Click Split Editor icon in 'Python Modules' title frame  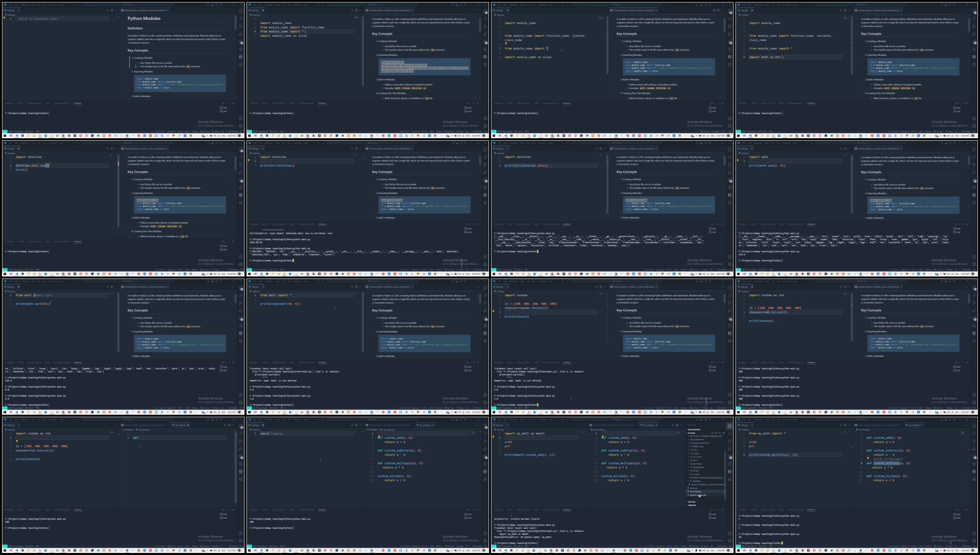click(x=112, y=10)
